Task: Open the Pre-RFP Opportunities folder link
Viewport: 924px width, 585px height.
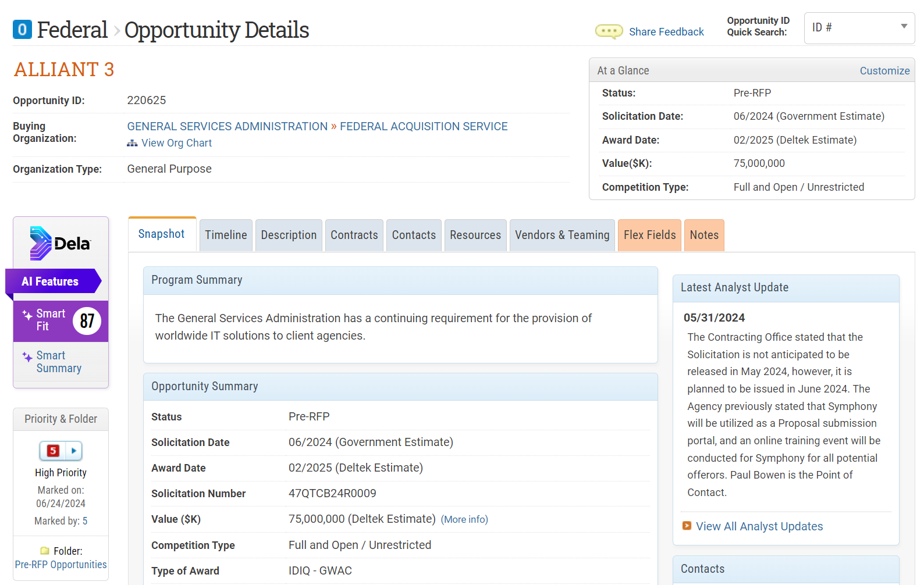Action: (x=61, y=565)
